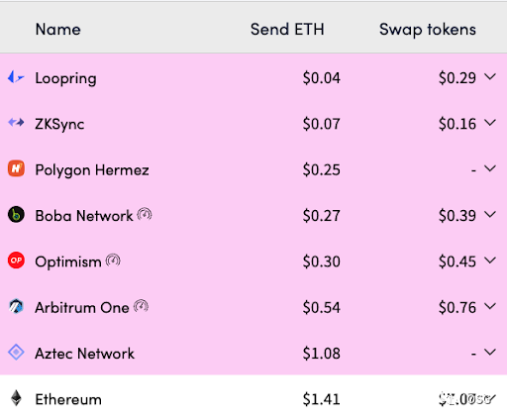
Task: Click the Polygon Hermez orange icon
Action: [x=16, y=168]
